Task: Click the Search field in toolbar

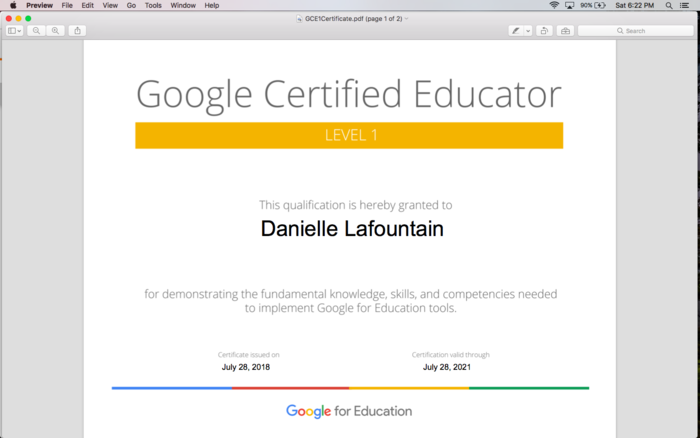Action: tap(635, 31)
